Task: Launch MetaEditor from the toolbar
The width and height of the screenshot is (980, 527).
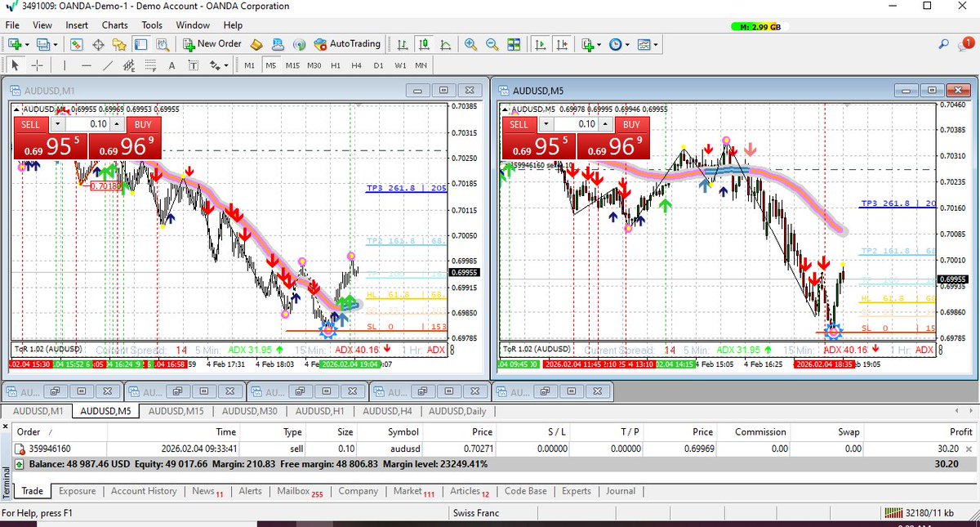Action: [256, 44]
